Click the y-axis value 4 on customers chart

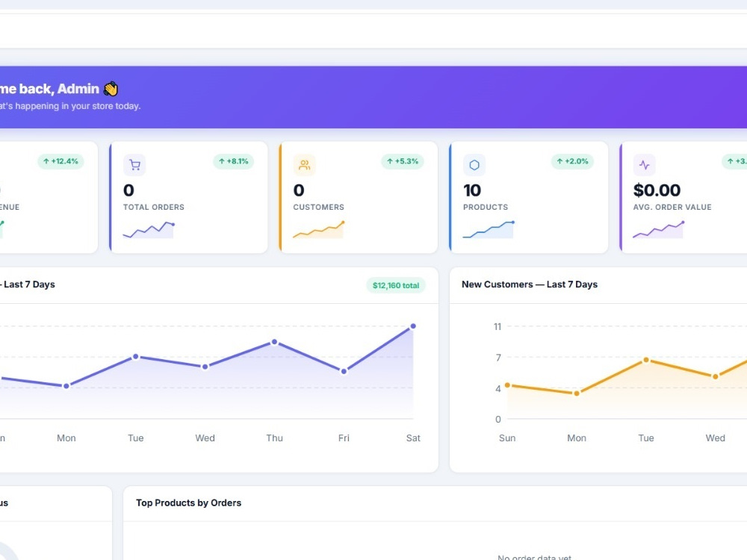(x=498, y=388)
